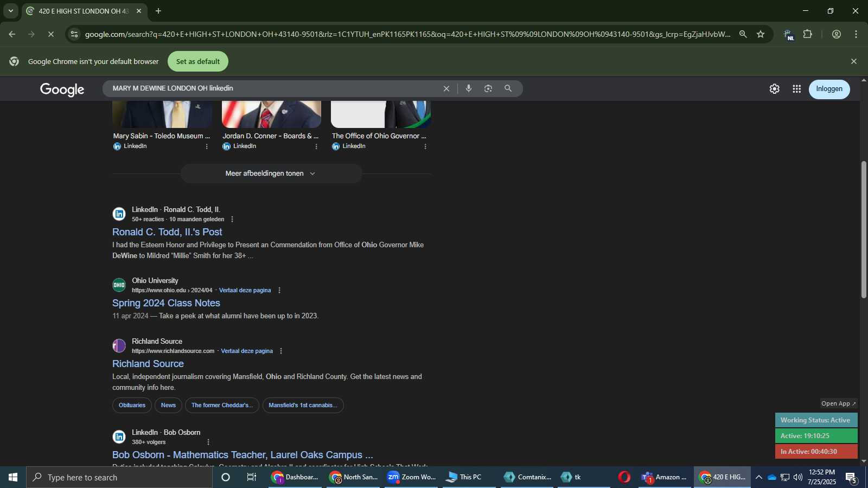Open Zoom Workplace from taskbar
868x488 pixels.
click(x=411, y=477)
